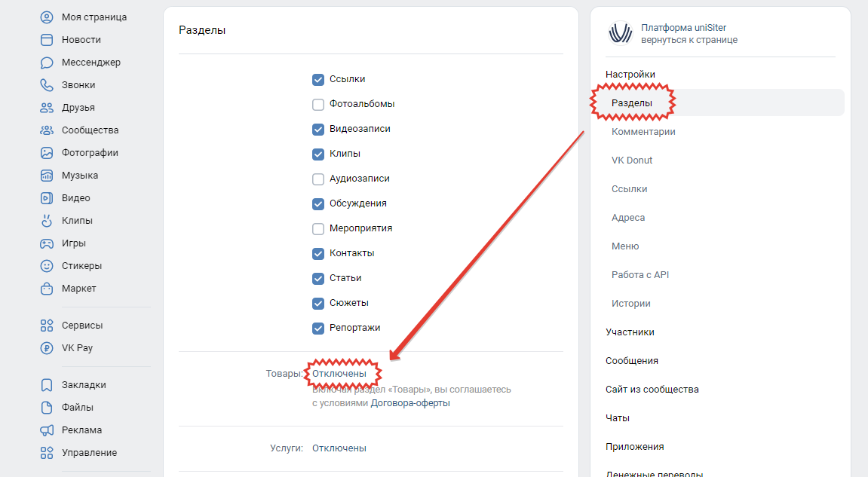The image size is (868, 477).
Task: Open Stickers via the smiley icon
Action: (47, 266)
